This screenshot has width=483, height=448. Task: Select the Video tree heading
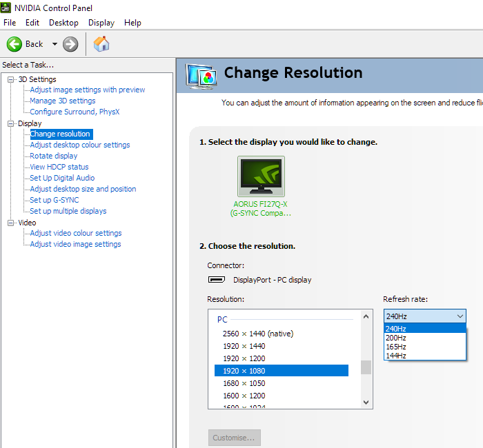click(x=27, y=223)
